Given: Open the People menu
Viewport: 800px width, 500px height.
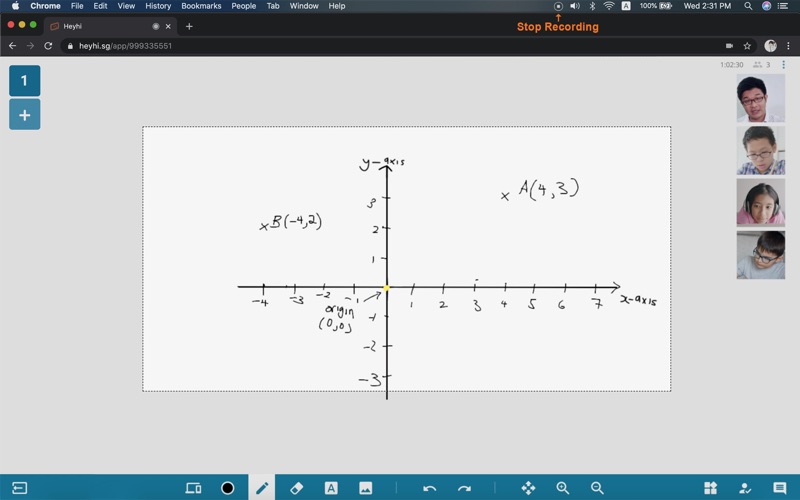Looking at the screenshot, I should (x=243, y=6).
